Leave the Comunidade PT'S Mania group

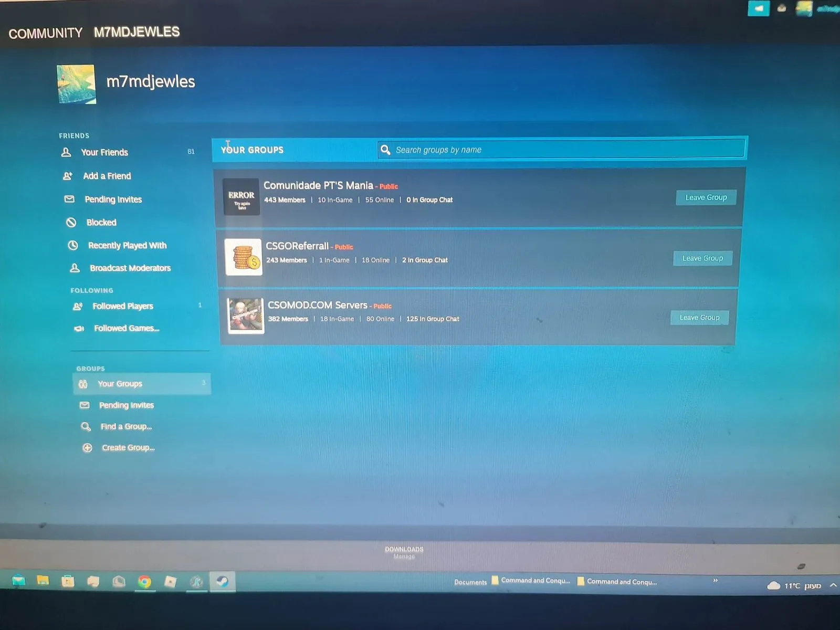tap(706, 197)
